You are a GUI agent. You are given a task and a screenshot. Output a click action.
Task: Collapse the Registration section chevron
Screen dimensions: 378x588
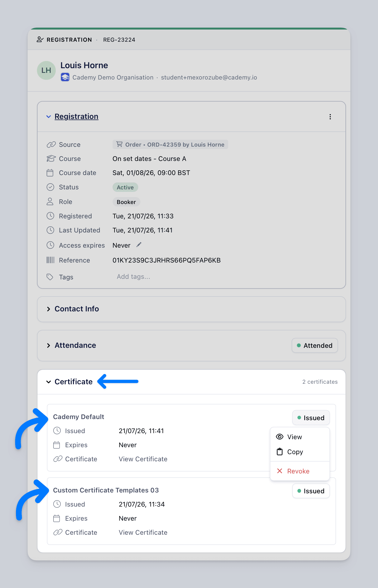[49, 117]
